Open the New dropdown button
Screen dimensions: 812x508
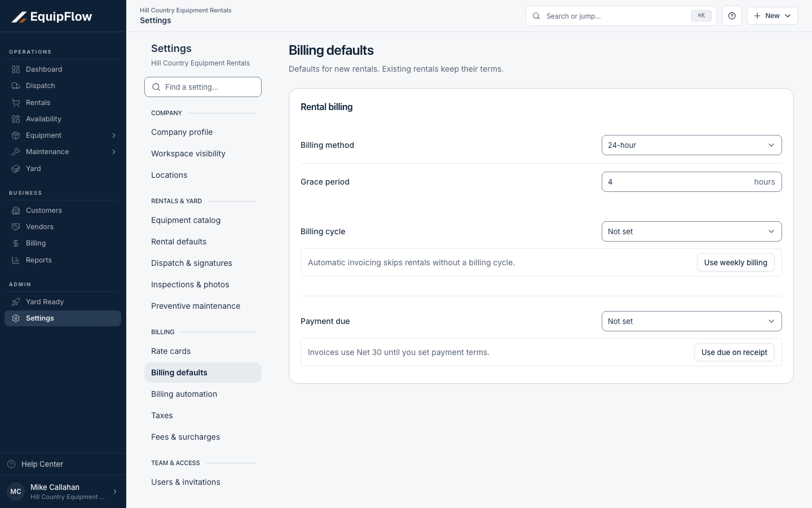pos(773,16)
